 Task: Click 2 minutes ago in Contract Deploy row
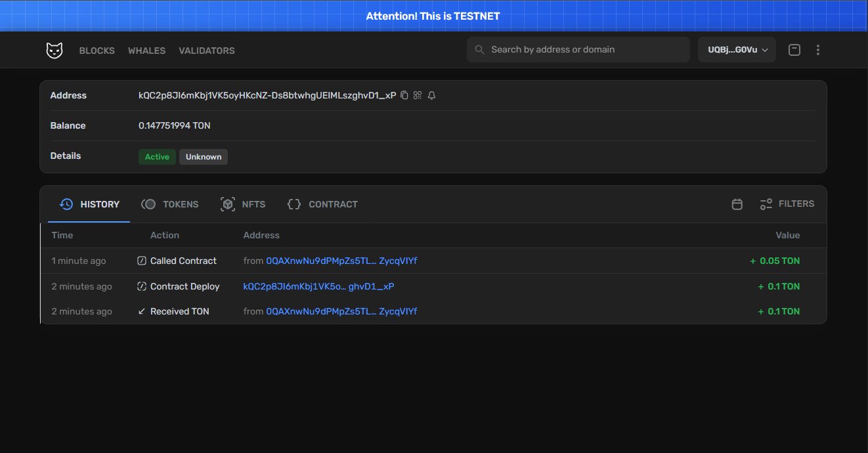pyautogui.click(x=82, y=286)
